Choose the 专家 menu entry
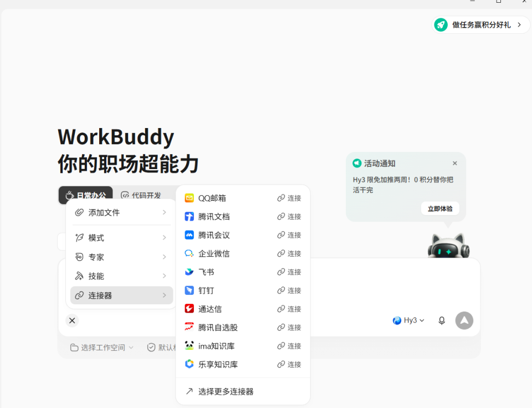The height and width of the screenshot is (408, 532). click(x=121, y=257)
